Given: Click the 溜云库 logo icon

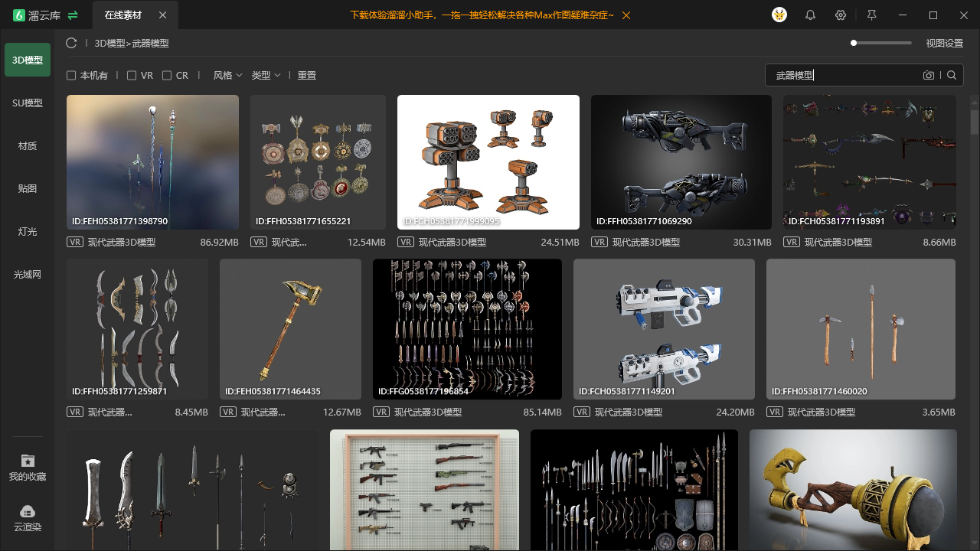Looking at the screenshot, I should click(19, 15).
